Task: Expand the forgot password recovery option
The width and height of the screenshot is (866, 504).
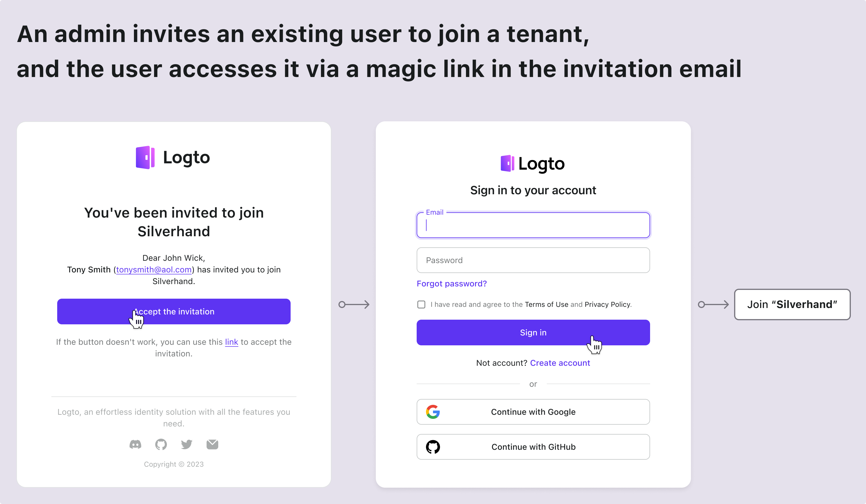Action: [451, 283]
